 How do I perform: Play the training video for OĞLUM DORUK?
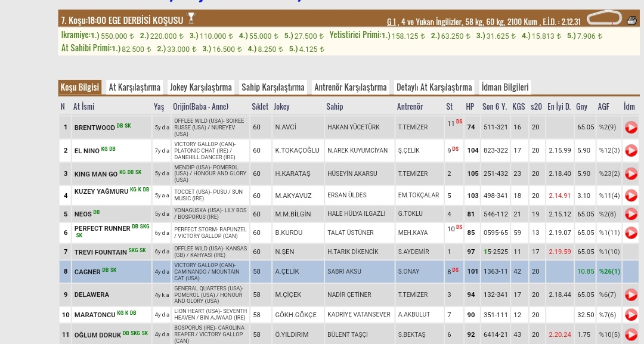(x=631, y=334)
